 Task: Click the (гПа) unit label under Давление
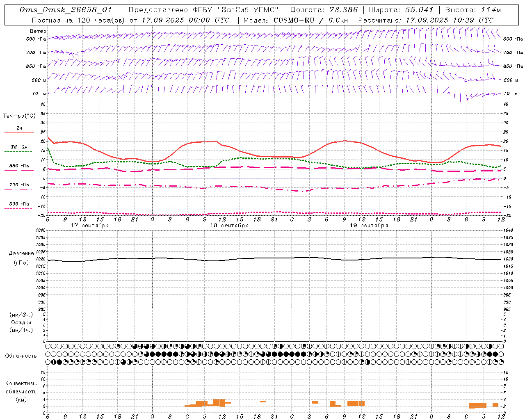click(21, 262)
